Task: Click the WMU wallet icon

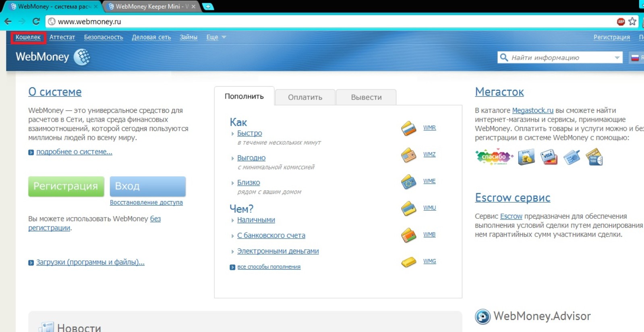Action: (408, 208)
